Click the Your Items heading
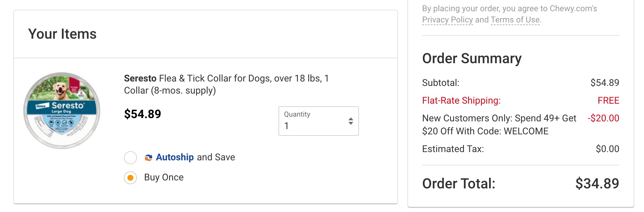 click(x=62, y=34)
